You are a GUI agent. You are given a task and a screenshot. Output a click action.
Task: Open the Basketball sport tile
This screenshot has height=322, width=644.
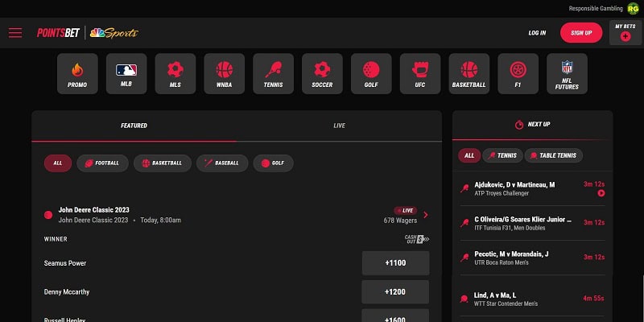point(469,73)
